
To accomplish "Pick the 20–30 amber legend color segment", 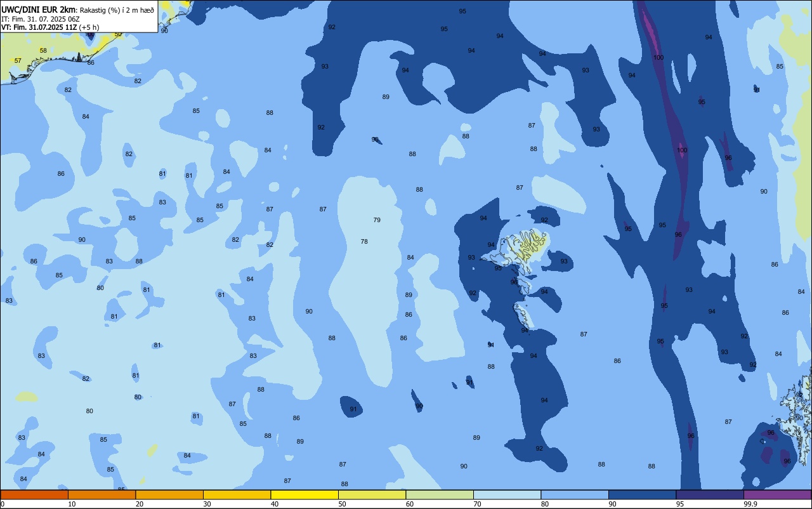I will 169,494.
